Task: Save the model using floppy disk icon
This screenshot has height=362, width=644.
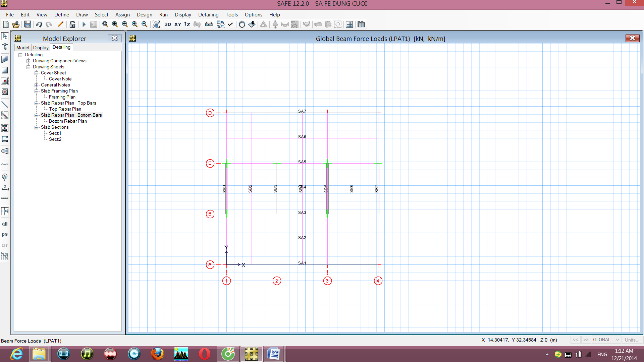Action: click(x=28, y=24)
